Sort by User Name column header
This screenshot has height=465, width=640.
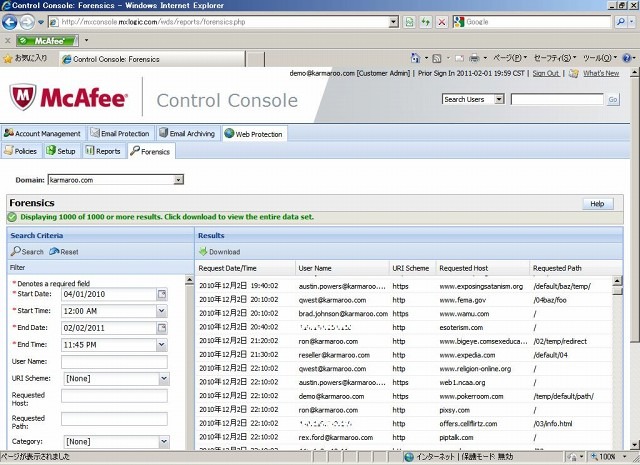tap(342, 268)
